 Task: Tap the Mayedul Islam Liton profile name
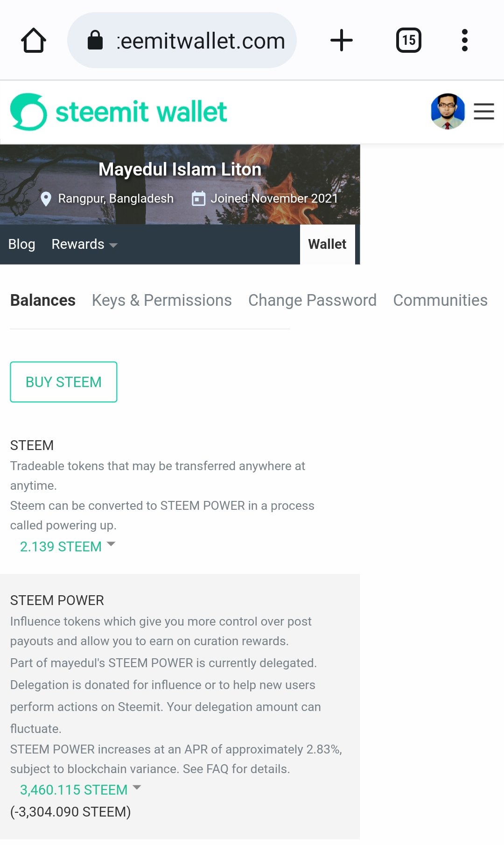pyautogui.click(x=180, y=169)
